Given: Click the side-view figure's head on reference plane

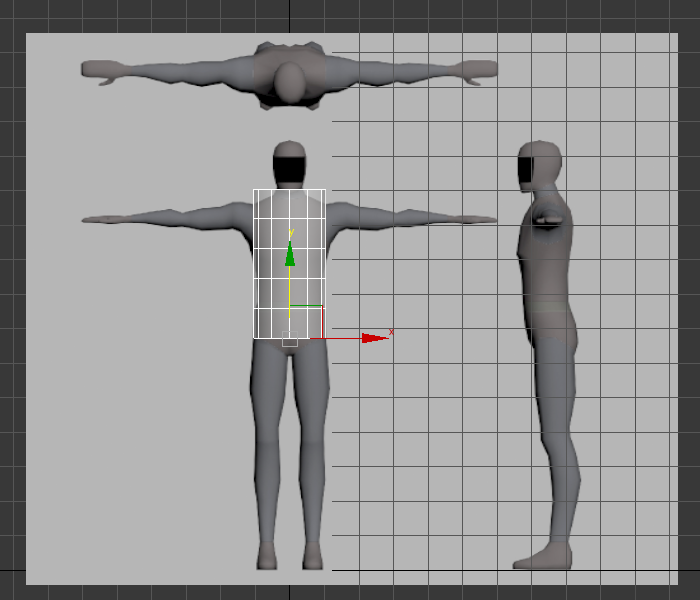Looking at the screenshot, I should [x=539, y=166].
